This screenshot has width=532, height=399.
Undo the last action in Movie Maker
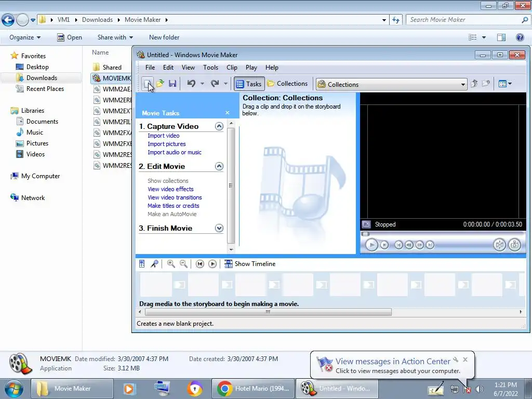(191, 84)
